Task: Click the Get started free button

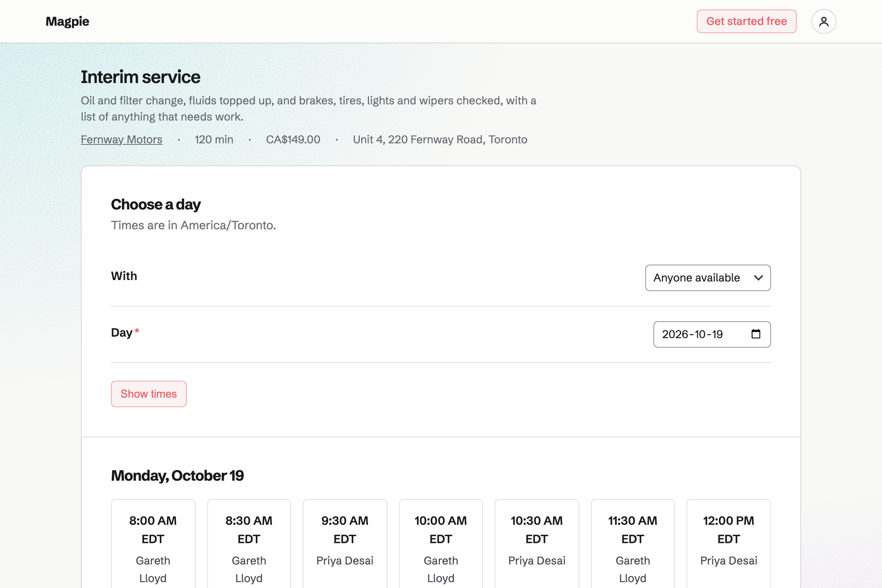Action: (746, 21)
